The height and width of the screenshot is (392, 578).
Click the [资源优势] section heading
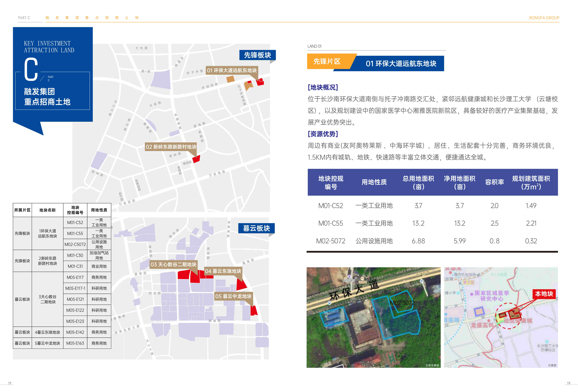323,134
